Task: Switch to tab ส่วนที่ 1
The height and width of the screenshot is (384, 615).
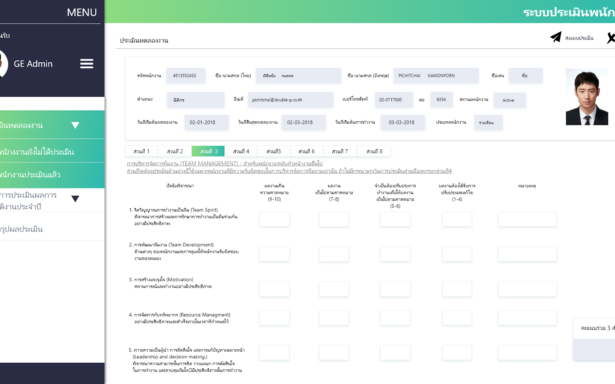Action: click(x=142, y=151)
